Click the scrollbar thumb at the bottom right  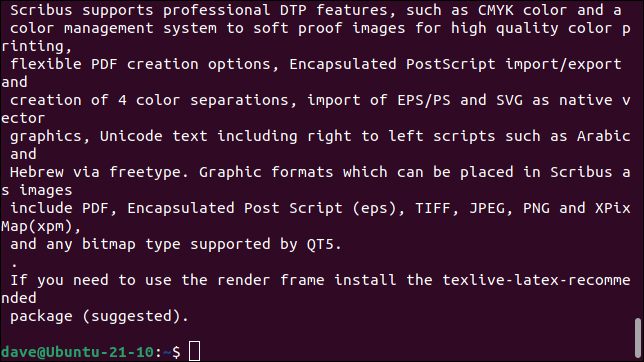[x=637, y=338]
